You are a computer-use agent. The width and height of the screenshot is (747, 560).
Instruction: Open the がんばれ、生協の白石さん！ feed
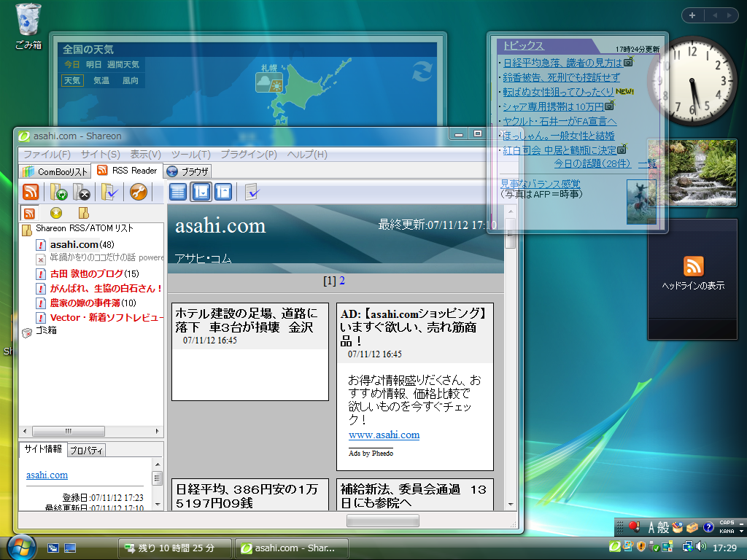click(106, 288)
